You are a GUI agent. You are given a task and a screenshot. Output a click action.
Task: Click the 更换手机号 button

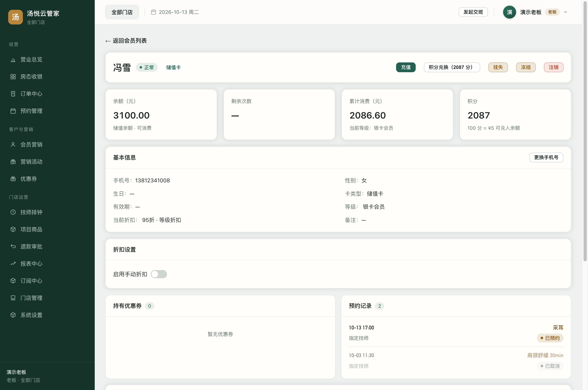pos(546,157)
